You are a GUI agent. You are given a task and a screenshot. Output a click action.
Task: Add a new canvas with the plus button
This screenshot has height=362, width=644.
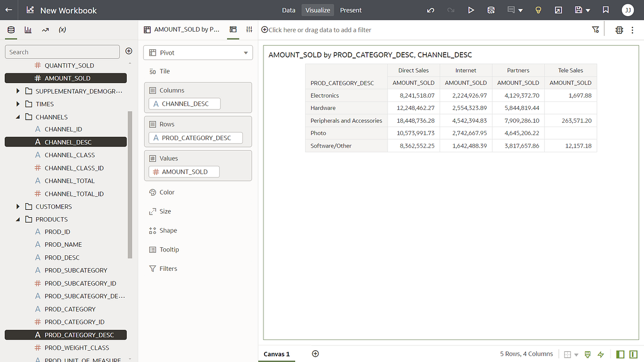315,353
